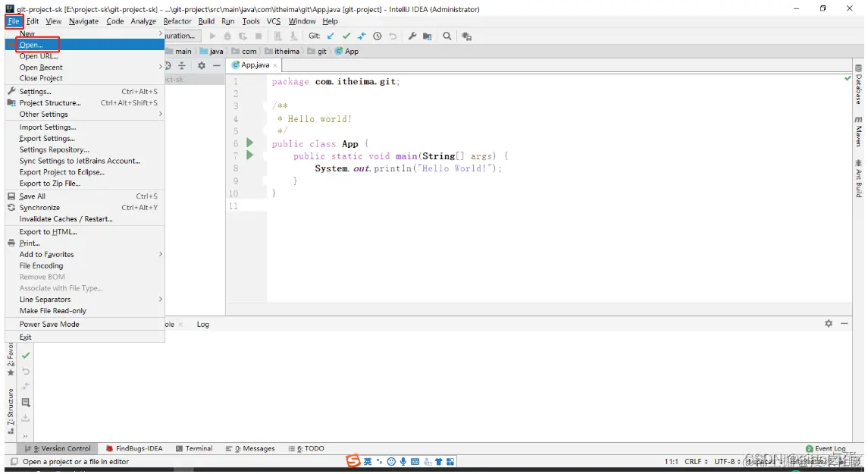
Task: Close the App.java editor tab
Action: pos(275,65)
